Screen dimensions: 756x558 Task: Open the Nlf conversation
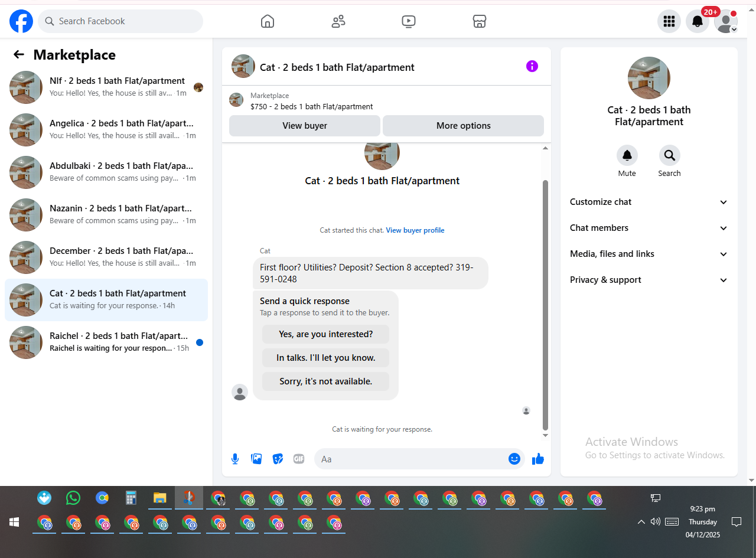pyautogui.click(x=106, y=87)
